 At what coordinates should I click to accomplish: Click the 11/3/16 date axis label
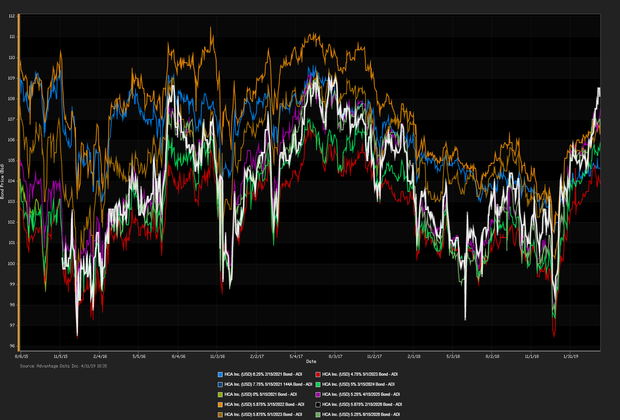[217, 356]
